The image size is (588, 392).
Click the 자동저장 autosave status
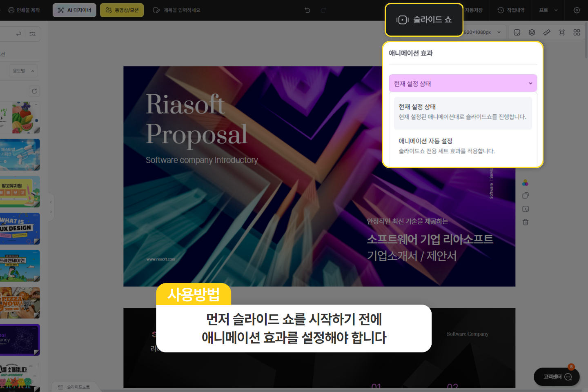pyautogui.click(x=474, y=10)
